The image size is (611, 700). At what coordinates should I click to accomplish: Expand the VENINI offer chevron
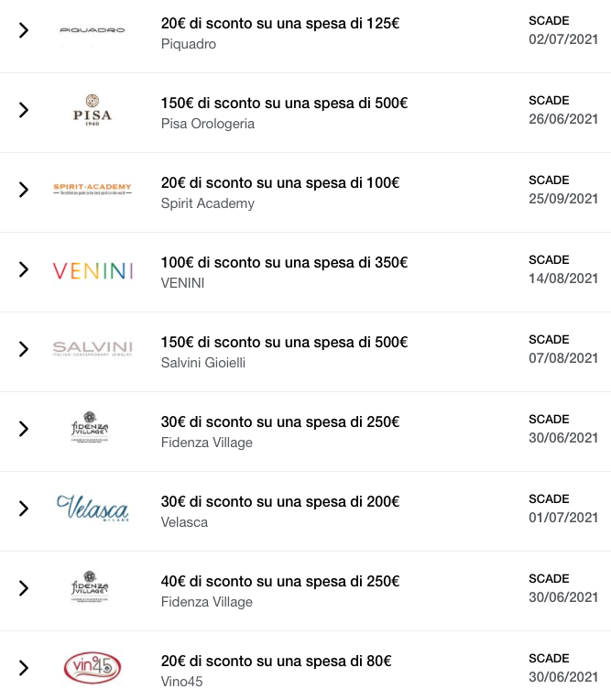(x=24, y=269)
